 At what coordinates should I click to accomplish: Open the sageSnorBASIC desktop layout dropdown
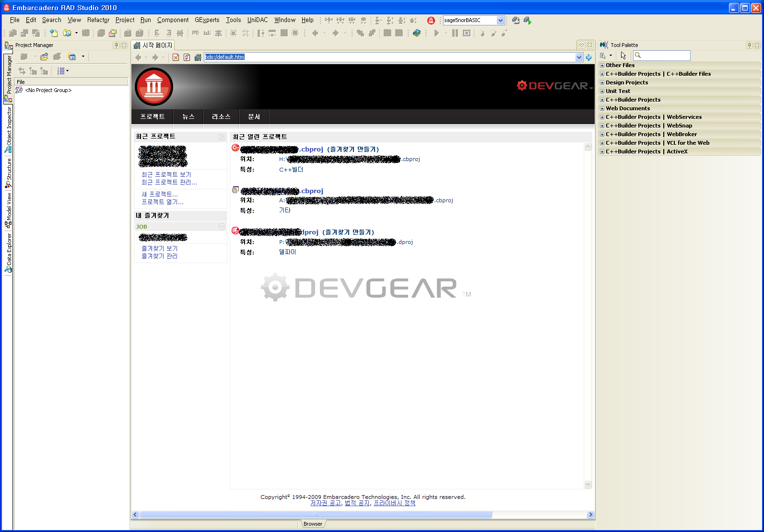coord(500,20)
